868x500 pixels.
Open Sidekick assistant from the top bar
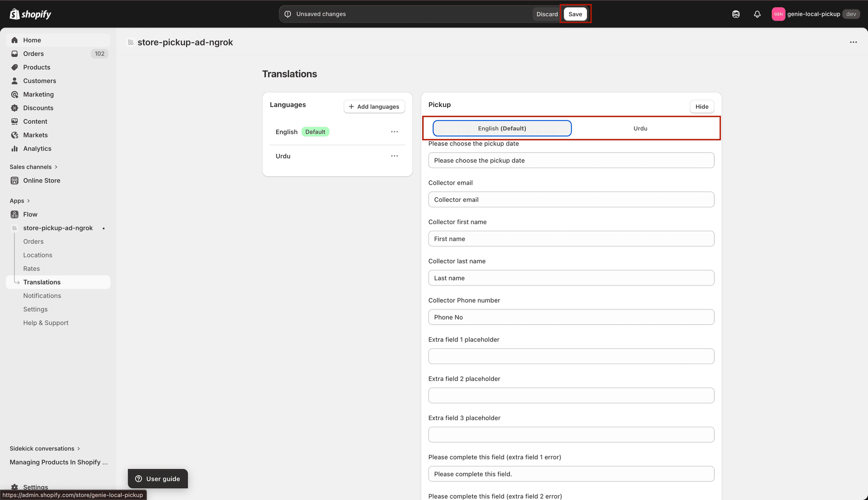pyautogui.click(x=736, y=14)
